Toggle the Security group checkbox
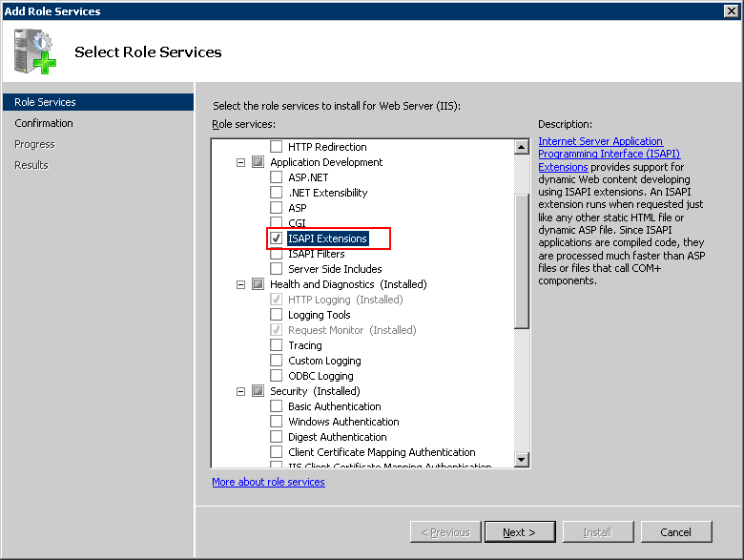This screenshot has height=560, width=744. coord(258,390)
